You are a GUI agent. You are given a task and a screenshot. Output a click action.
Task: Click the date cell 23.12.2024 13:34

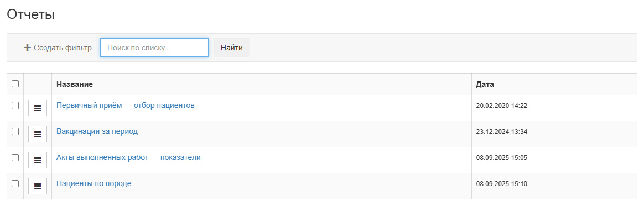[x=501, y=132]
